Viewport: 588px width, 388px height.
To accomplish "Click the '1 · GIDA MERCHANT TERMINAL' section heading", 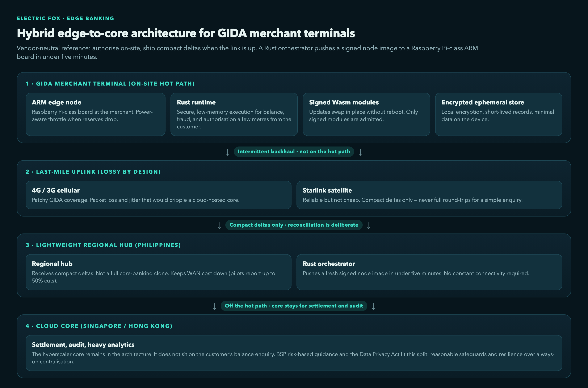I will [x=110, y=84].
